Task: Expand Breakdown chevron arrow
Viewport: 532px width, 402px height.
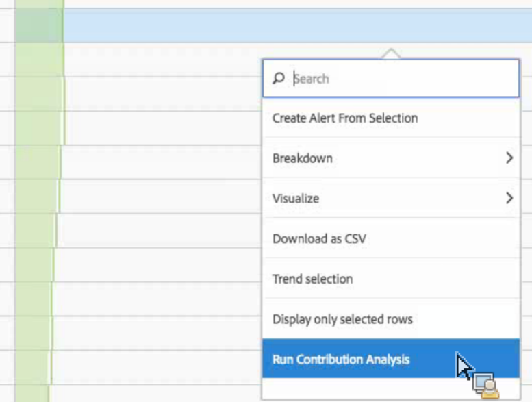Action: pos(509,158)
